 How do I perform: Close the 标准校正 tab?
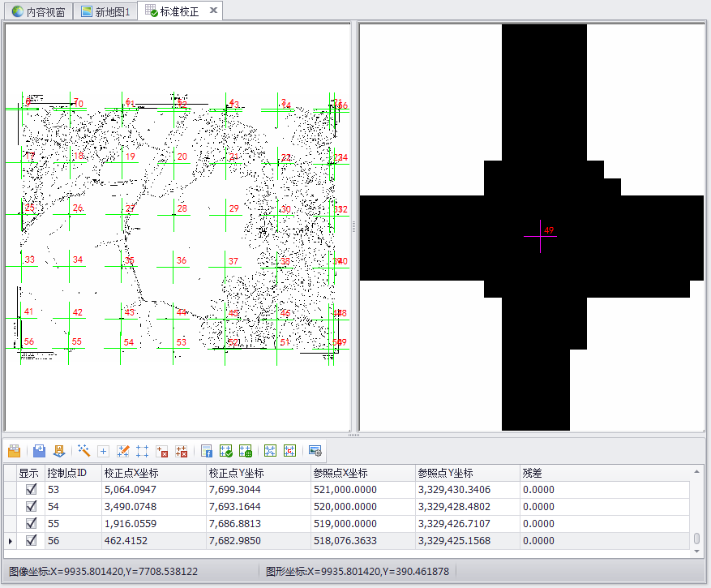tap(212, 11)
